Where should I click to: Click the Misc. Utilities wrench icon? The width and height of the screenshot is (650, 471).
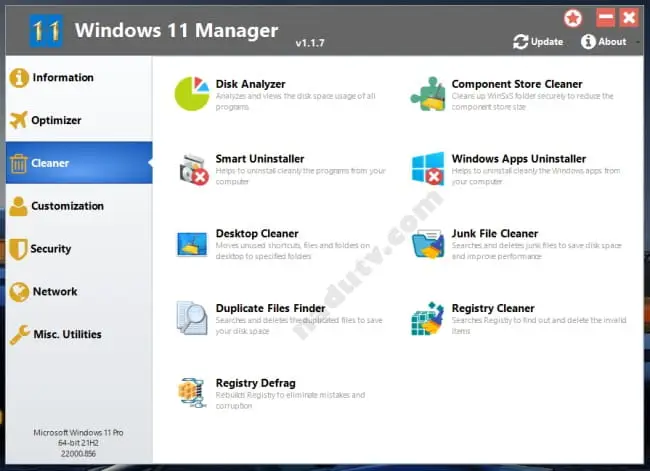(x=19, y=335)
